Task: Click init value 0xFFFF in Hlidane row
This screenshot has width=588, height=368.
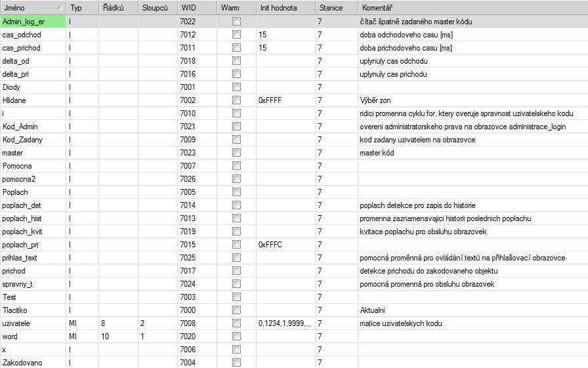Action: tap(270, 100)
